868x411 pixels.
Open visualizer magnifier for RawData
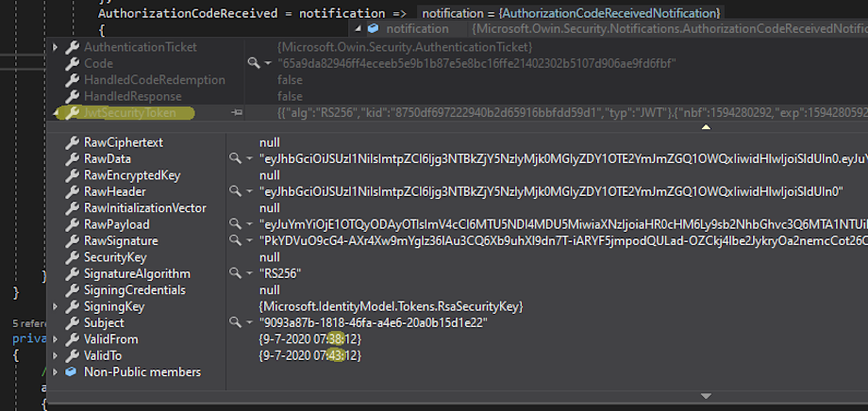click(235, 158)
